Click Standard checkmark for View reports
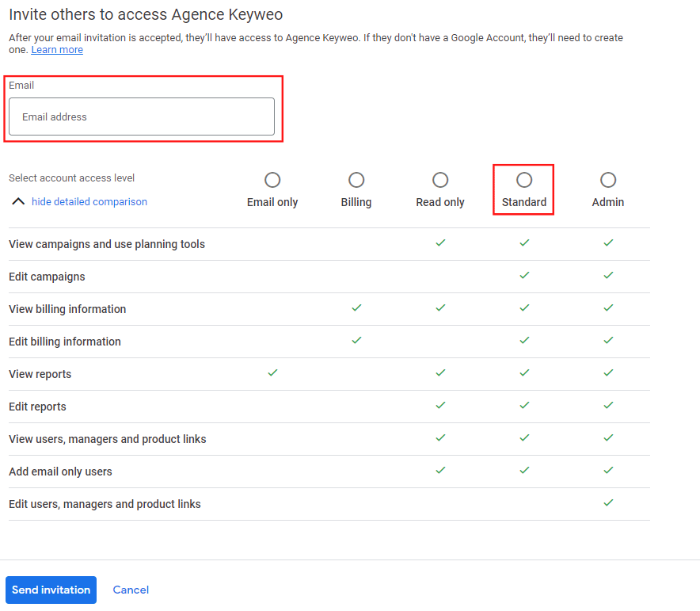 [524, 372]
